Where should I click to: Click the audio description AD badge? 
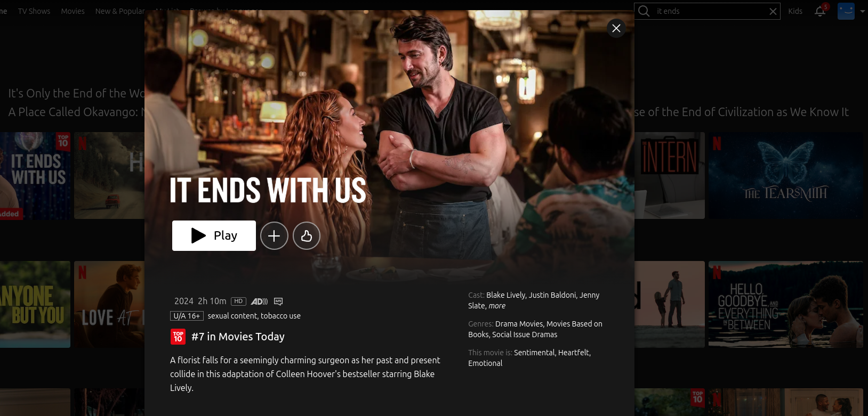click(259, 301)
